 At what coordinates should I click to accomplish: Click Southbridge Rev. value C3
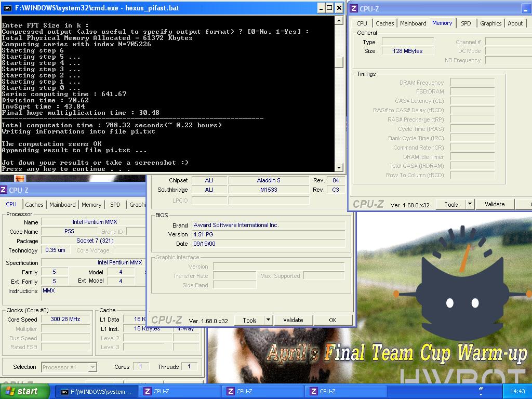[x=336, y=190]
